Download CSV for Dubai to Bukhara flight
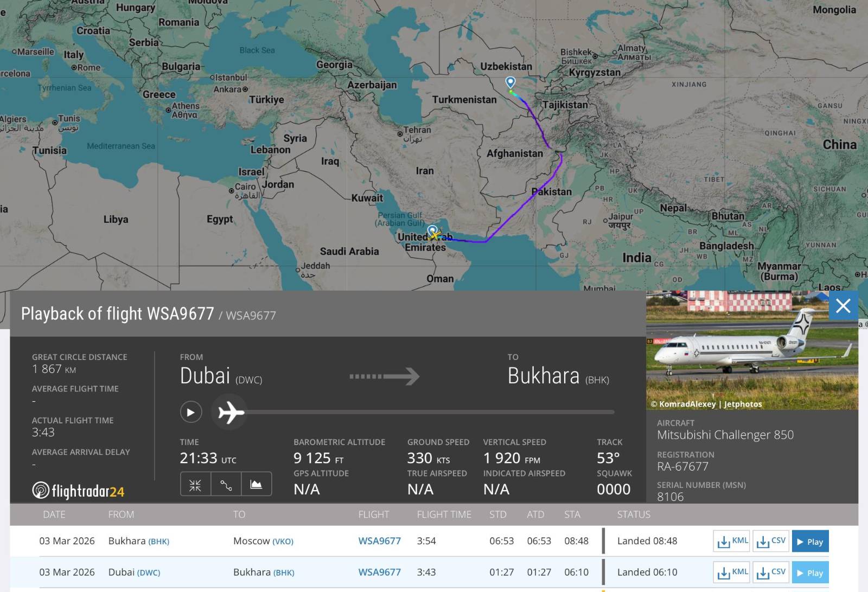Screen dimensions: 868x592 click(x=771, y=572)
